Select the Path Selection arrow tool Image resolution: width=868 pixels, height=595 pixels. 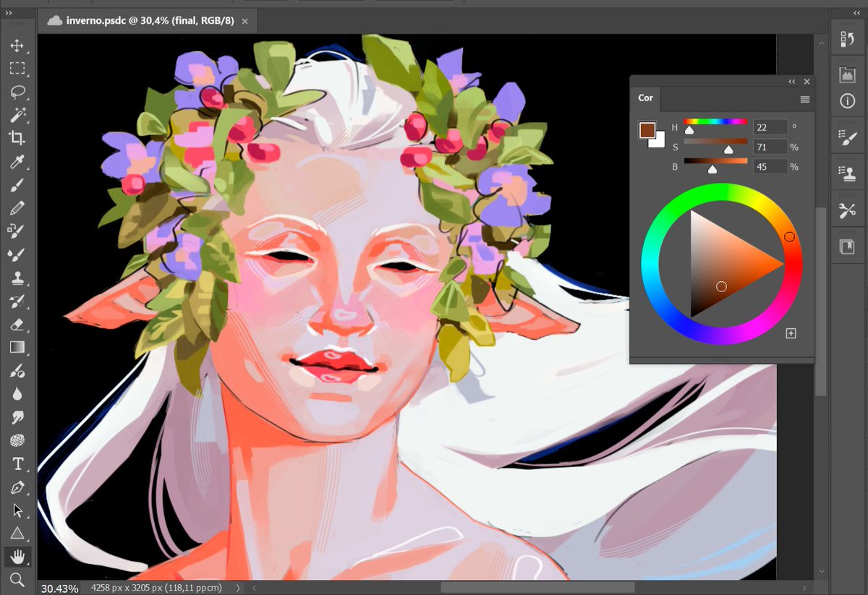coord(17,510)
